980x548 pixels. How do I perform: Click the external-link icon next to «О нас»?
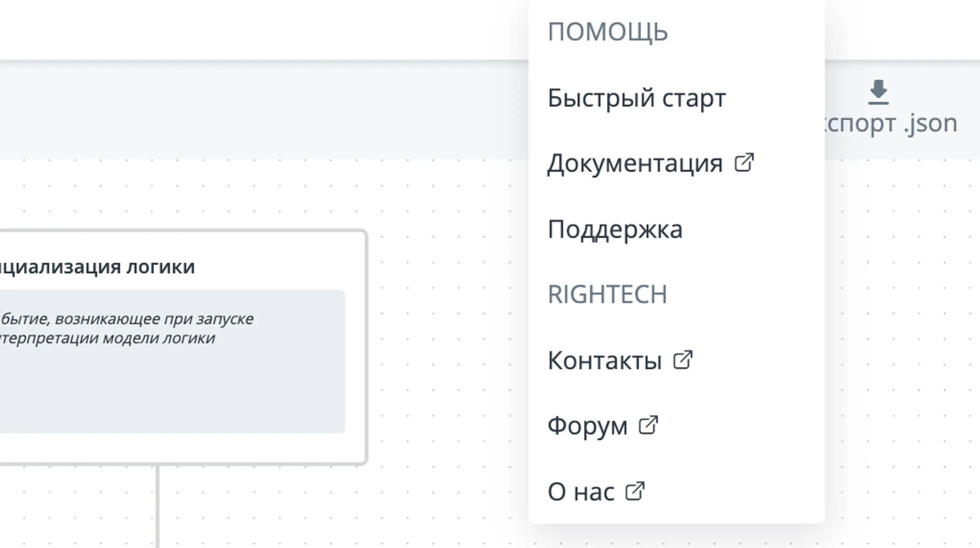click(635, 491)
